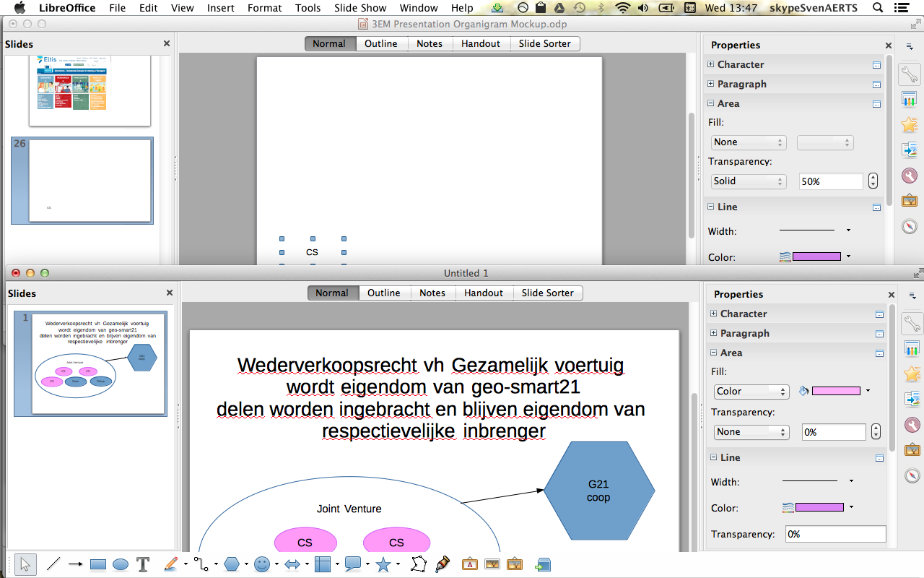Select the Line drawing tool
The image size is (924, 578).
click(x=53, y=564)
